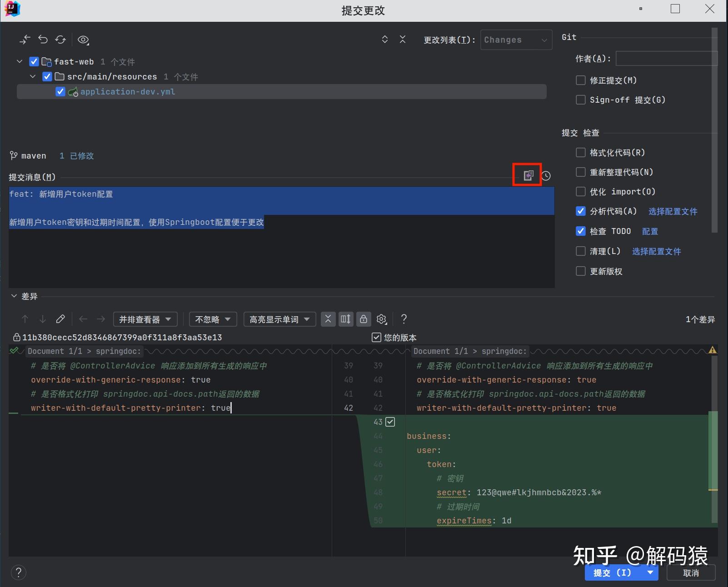Click 选择配置文件 link next to 分析代码
Viewport: 728px width, 587px height.
point(673,211)
